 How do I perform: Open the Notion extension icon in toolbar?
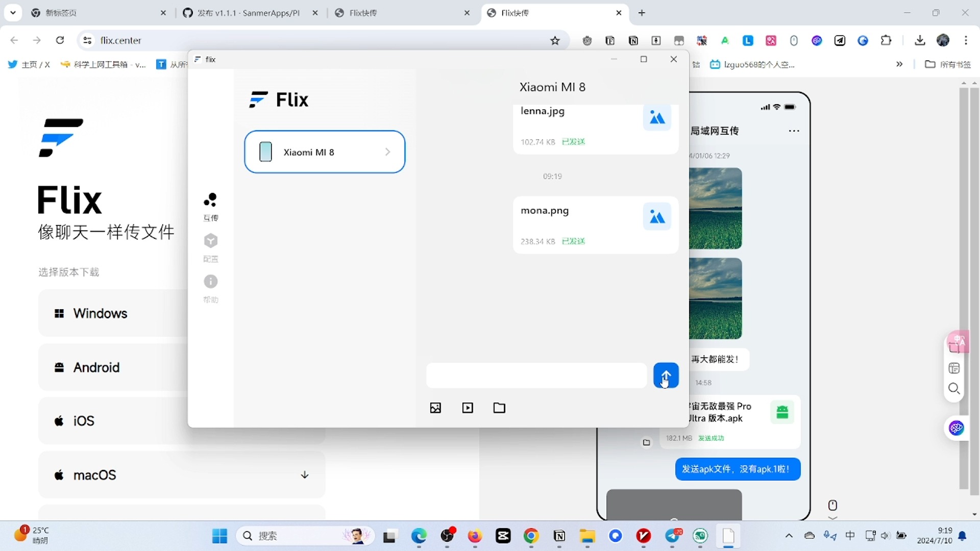pos(633,40)
